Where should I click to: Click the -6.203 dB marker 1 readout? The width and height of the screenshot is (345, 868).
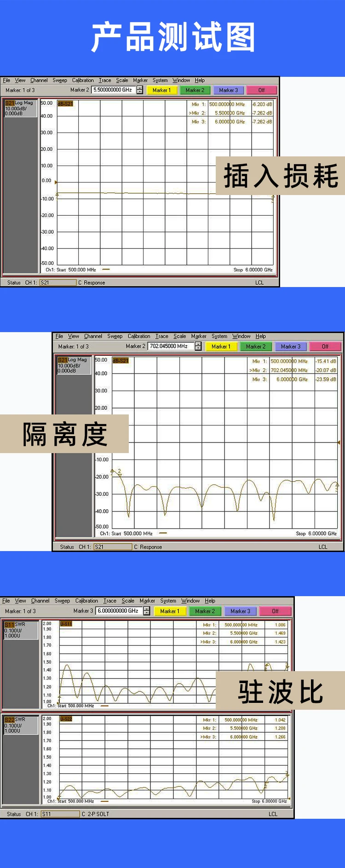pyautogui.click(x=262, y=104)
